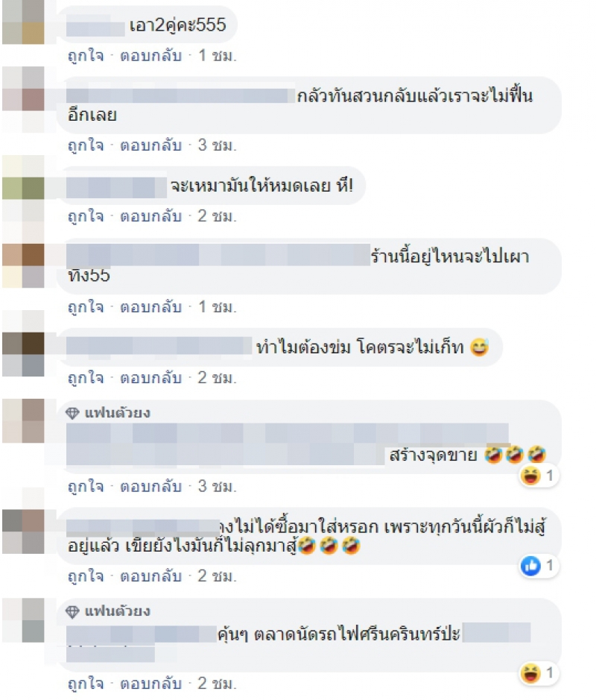Reply to จะเหมามันให้หมดเลย comment via ตอบกลับ
This screenshot has height=700, width=596.
coord(150,216)
